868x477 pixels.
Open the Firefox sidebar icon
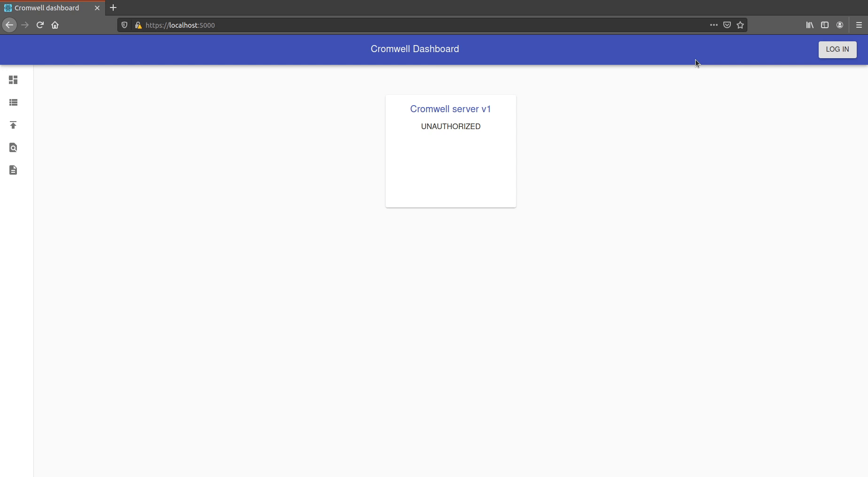click(825, 25)
